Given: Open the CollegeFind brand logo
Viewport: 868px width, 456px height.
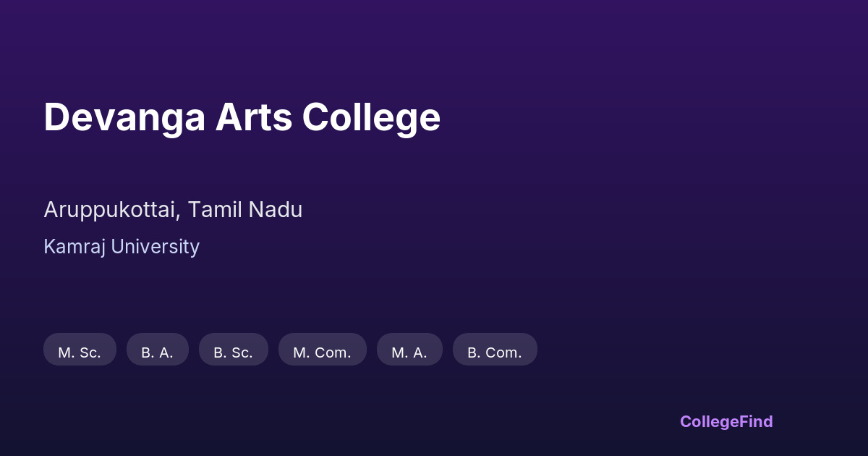Looking at the screenshot, I should [726, 421].
